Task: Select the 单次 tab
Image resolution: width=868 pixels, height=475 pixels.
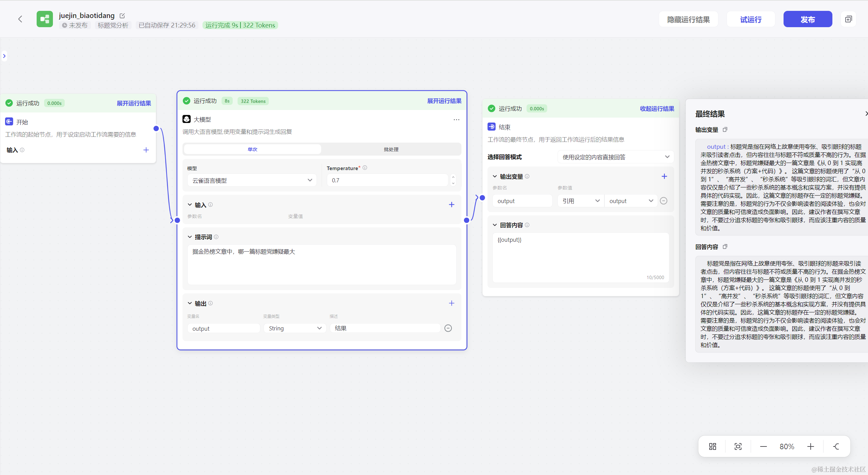Action: 252,149
